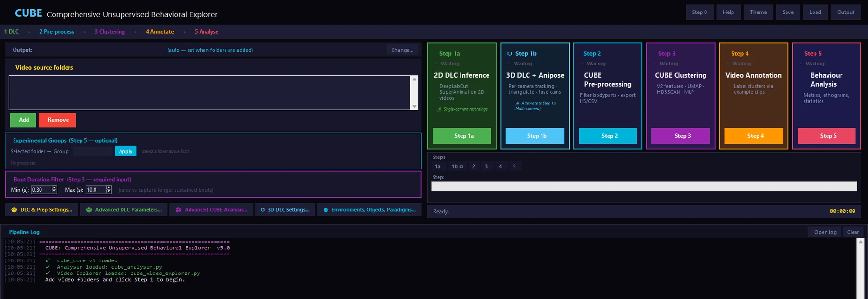The height and width of the screenshot is (299, 868).
Task: Click the 3D DLC + Anipose card title
Action: (x=535, y=75)
